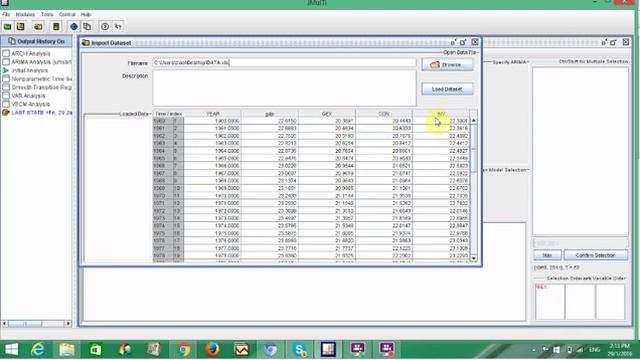Select Nonparametric Time Series in the sidebar
The image size is (640, 360).
[x=41, y=79]
